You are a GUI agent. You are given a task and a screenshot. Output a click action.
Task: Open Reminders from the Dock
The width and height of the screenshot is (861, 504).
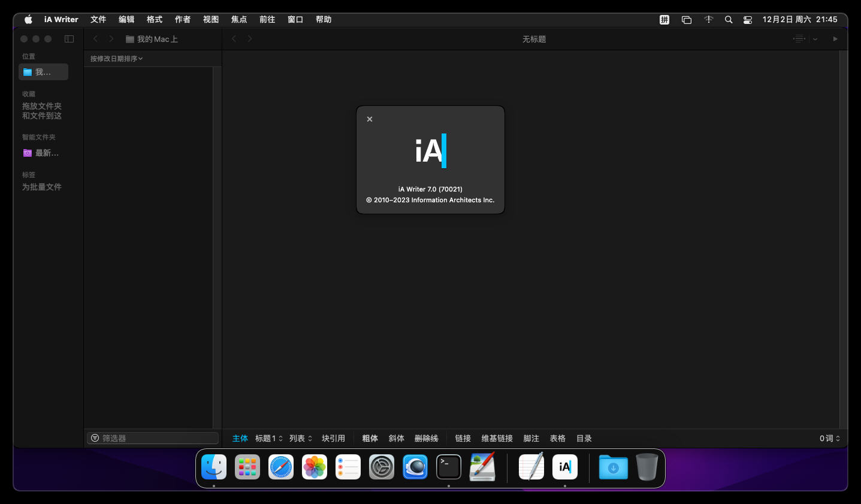[348, 467]
